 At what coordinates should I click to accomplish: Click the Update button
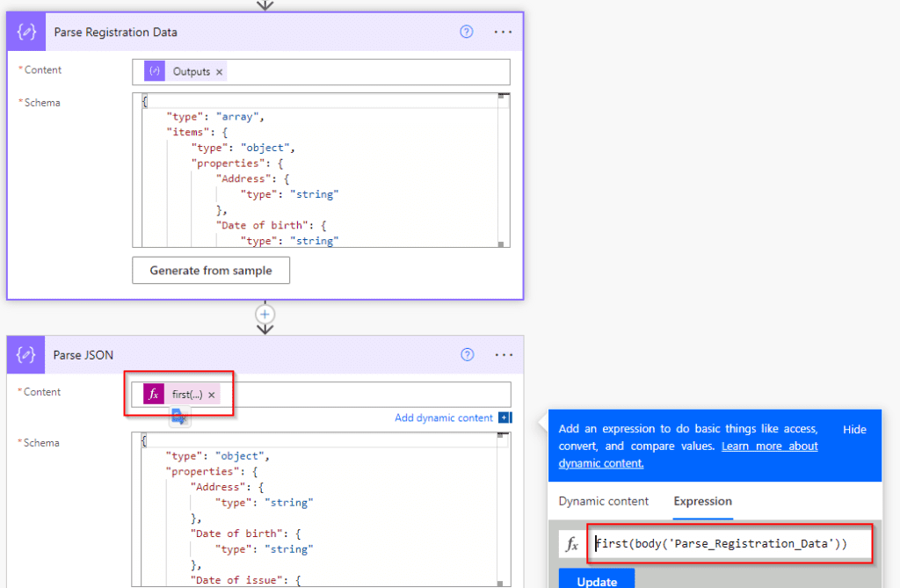coord(597,581)
